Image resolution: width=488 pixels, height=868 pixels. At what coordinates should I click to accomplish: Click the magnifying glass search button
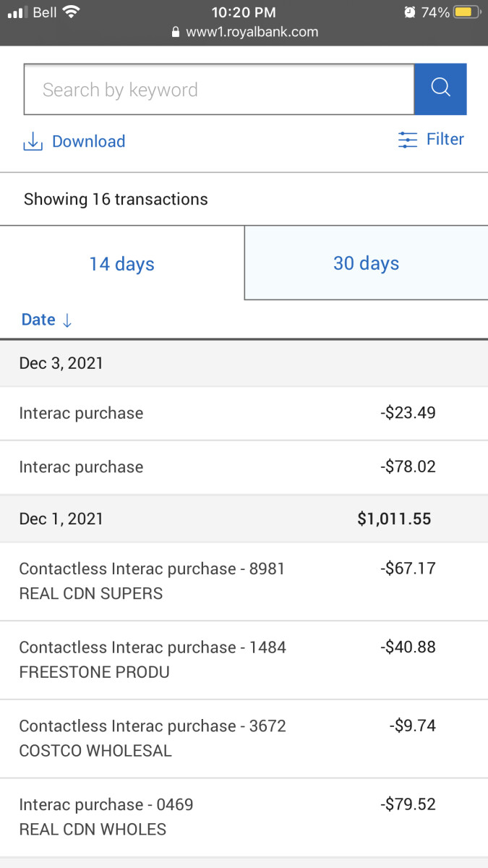pyautogui.click(x=440, y=89)
